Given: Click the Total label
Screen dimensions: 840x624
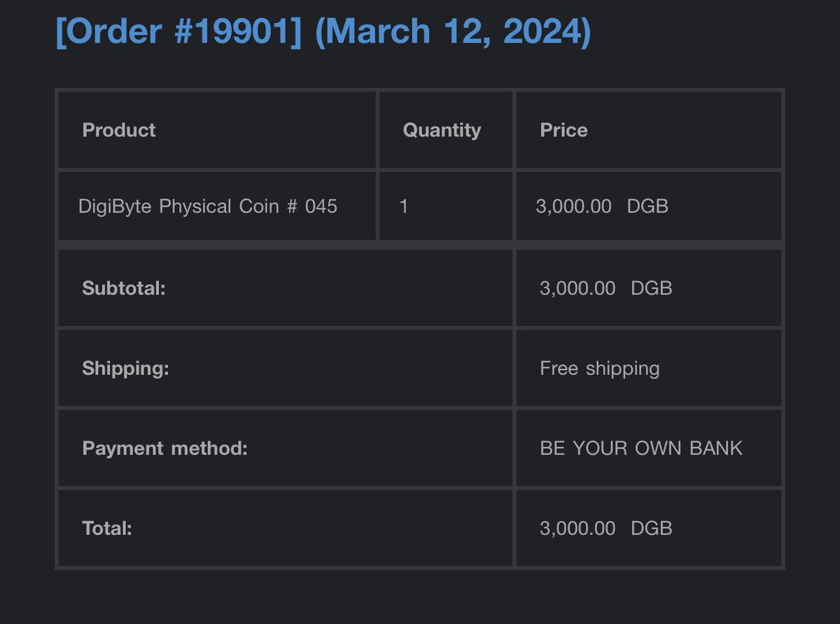Looking at the screenshot, I should pos(107,528).
